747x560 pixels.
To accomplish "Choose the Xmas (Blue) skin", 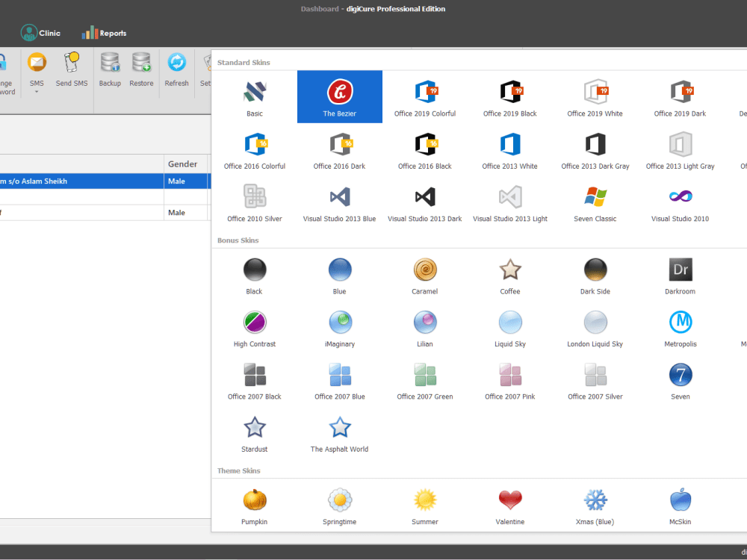I will (x=595, y=505).
